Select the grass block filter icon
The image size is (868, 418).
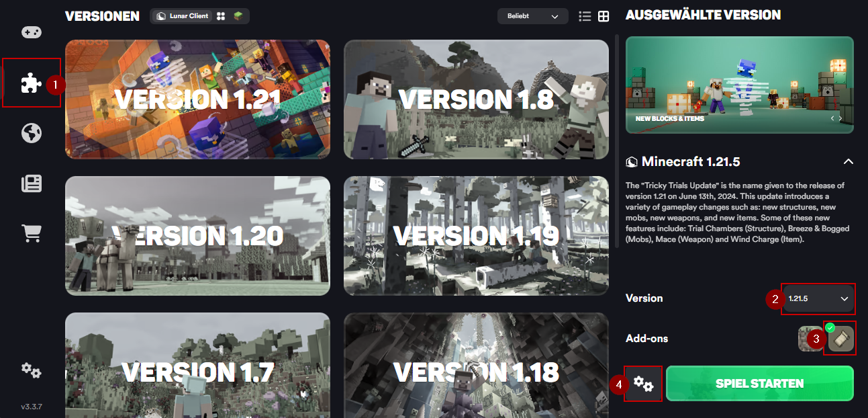coord(238,16)
